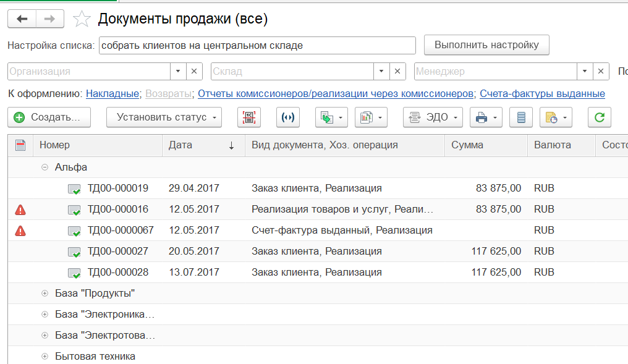The width and height of the screenshot is (628, 364).
Task: Open the reports icon dropdown
Action: coord(371,117)
